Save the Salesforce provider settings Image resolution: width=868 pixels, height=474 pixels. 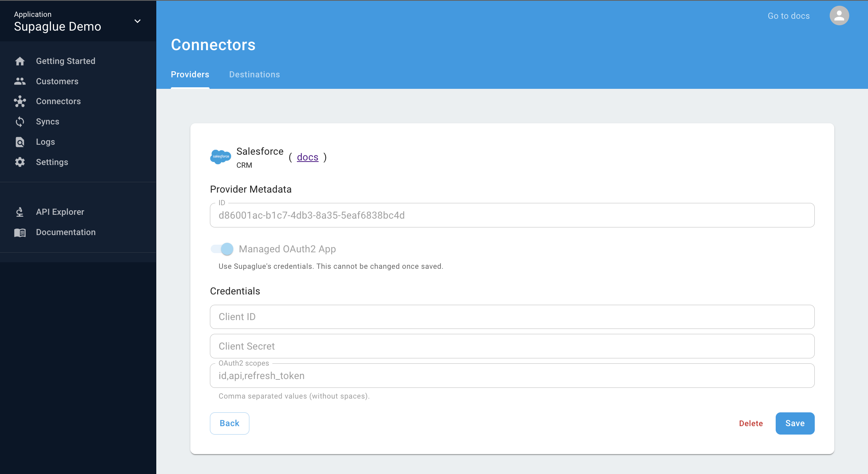(x=795, y=423)
